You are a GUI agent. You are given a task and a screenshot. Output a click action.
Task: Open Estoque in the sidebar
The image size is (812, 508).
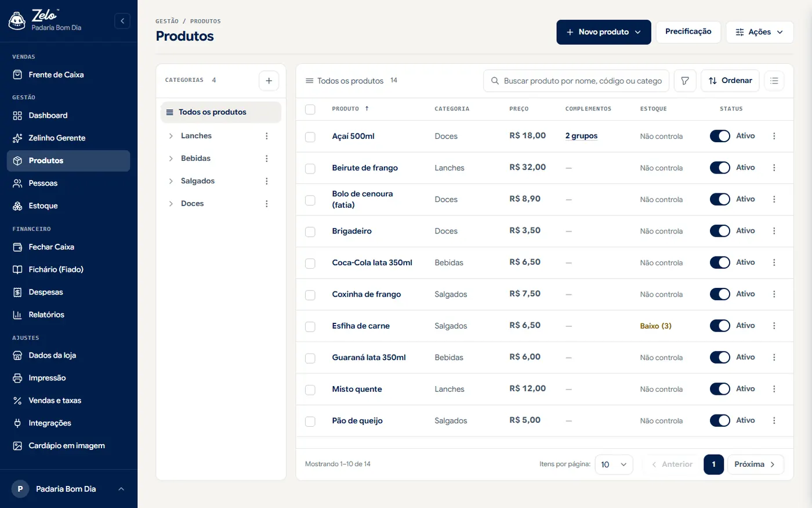pyautogui.click(x=68, y=206)
